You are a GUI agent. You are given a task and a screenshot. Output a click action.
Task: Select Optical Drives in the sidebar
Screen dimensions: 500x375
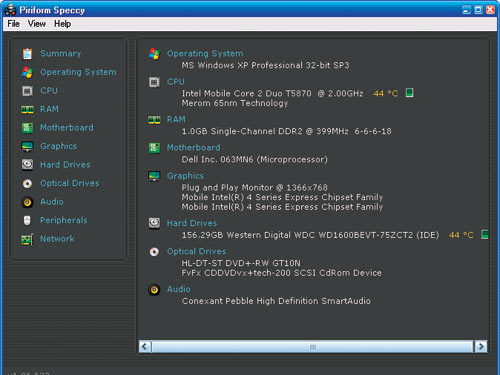coord(70,183)
